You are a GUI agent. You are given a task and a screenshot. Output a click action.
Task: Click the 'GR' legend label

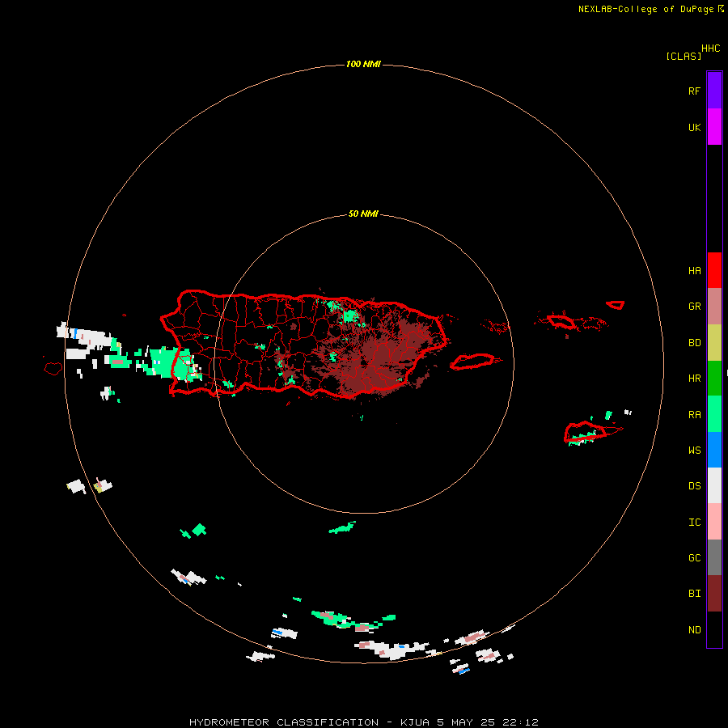coord(694,307)
